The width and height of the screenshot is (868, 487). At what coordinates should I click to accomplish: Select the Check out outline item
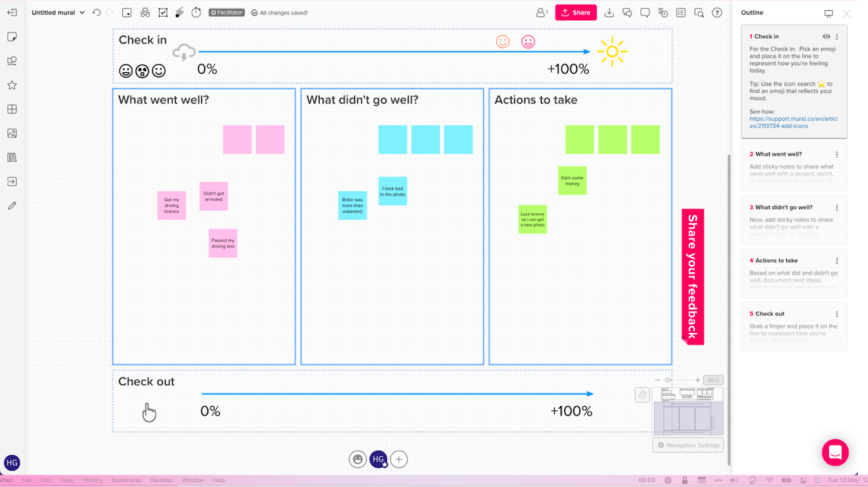(793, 326)
